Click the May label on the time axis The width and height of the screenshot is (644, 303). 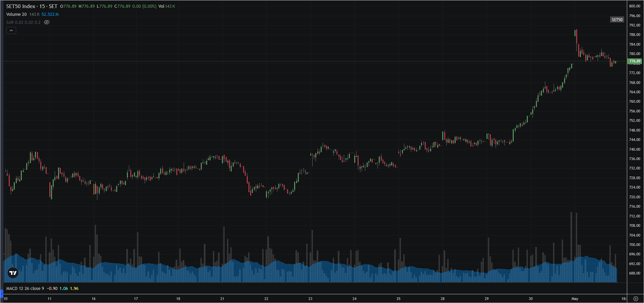tap(575, 299)
